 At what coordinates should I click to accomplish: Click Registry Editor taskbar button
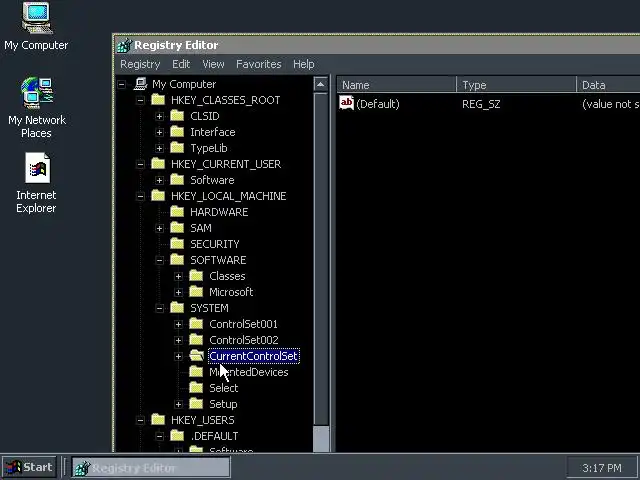[151, 467]
